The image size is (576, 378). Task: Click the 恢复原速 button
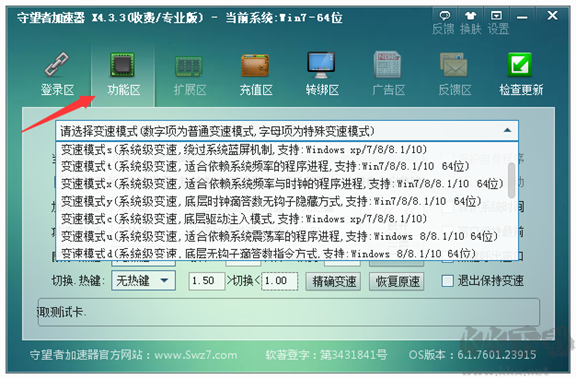pos(397,281)
